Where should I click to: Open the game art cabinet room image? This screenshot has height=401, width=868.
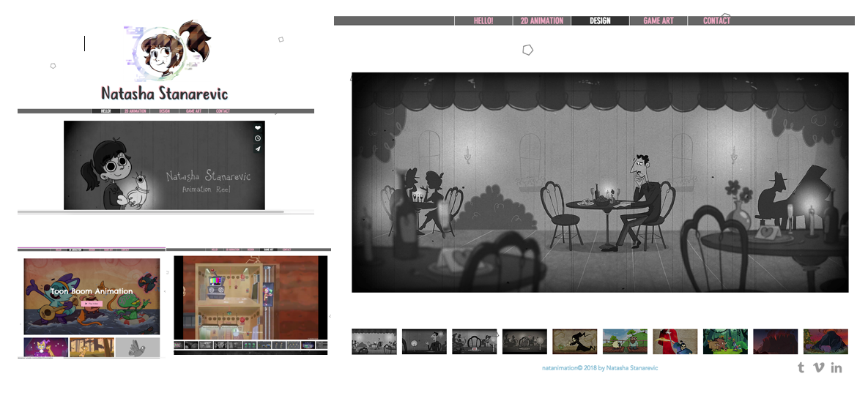pyautogui.click(x=251, y=298)
